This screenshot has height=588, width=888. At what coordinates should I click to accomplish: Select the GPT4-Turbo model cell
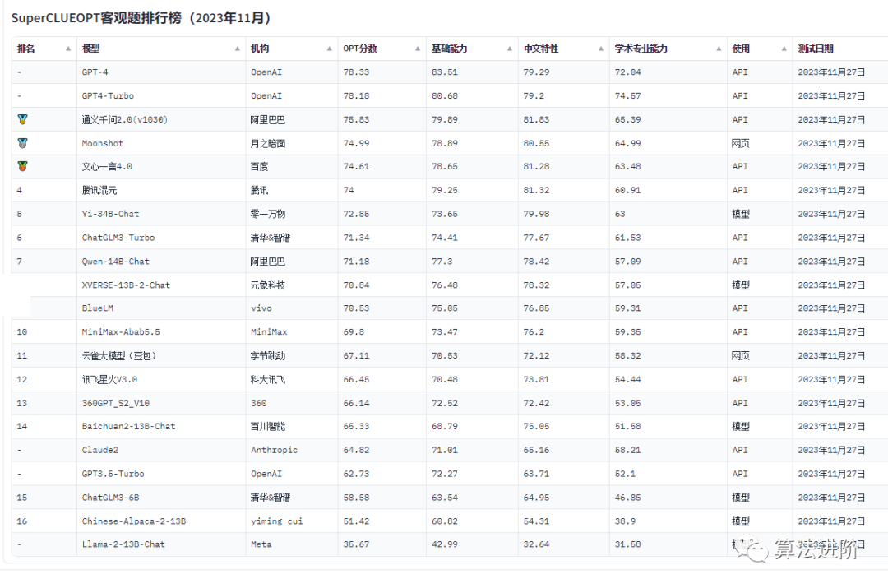[x=161, y=95]
